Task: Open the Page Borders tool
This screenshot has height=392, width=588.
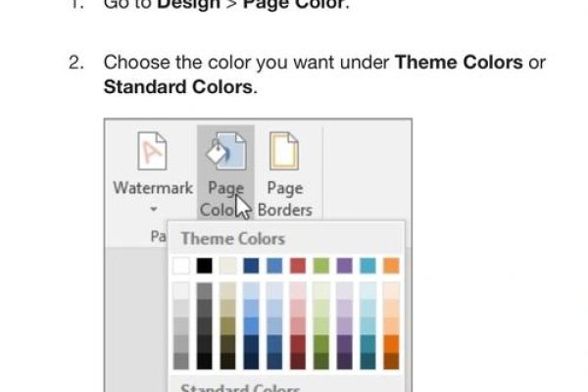Action: tap(283, 153)
